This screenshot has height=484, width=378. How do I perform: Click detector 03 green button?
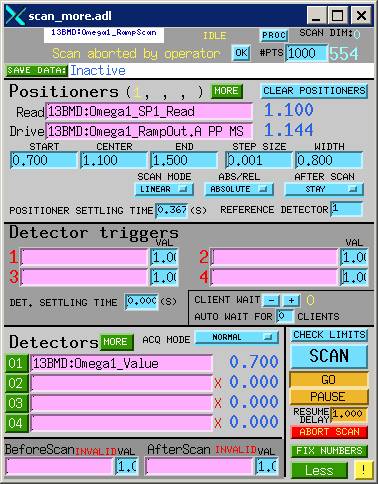coord(17,404)
